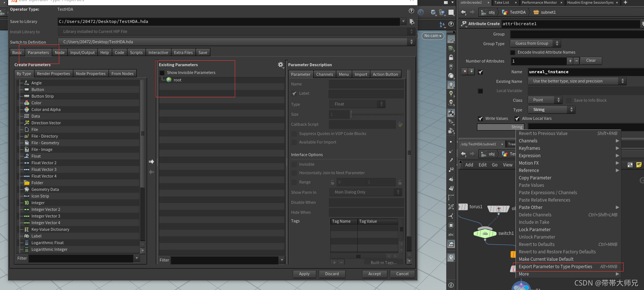Uncheck the Write Values checkbox
This screenshot has width=644, height=290.
(480, 119)
